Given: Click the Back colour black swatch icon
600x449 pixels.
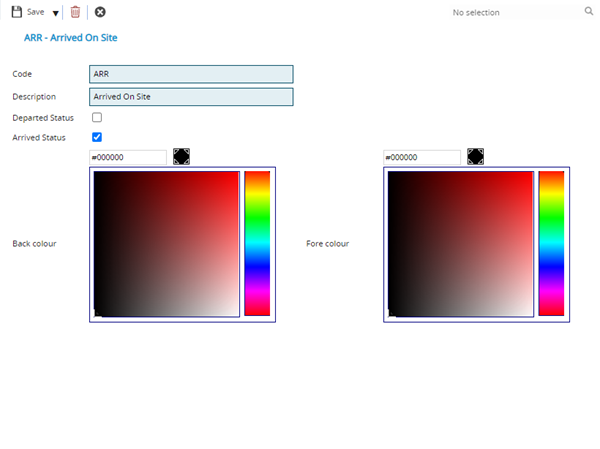Looking at the screenshot, I should (x=181, y=157).
